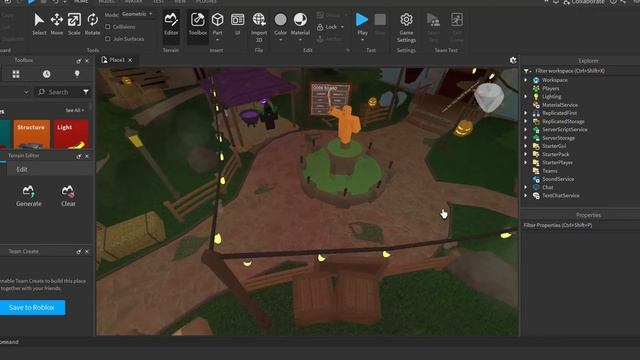Expand the StarterPlayer tree node
Screen dimensions: 640x360
point(526,162)
